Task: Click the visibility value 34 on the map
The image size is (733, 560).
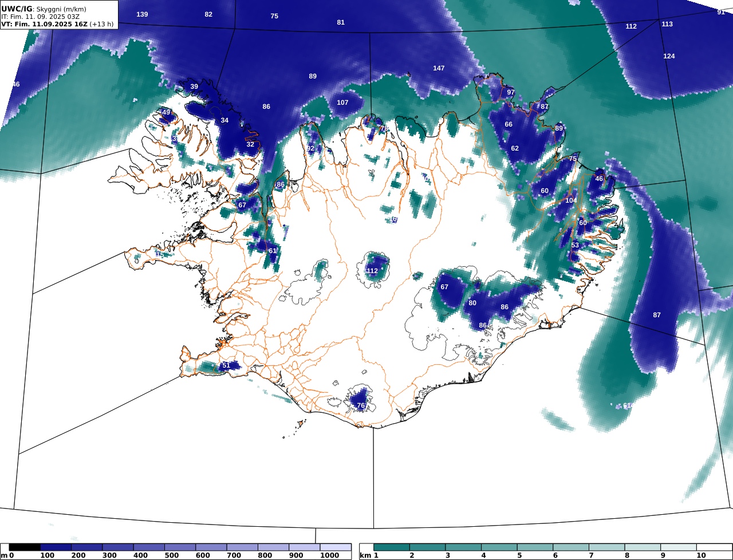Action: (224, 120)
